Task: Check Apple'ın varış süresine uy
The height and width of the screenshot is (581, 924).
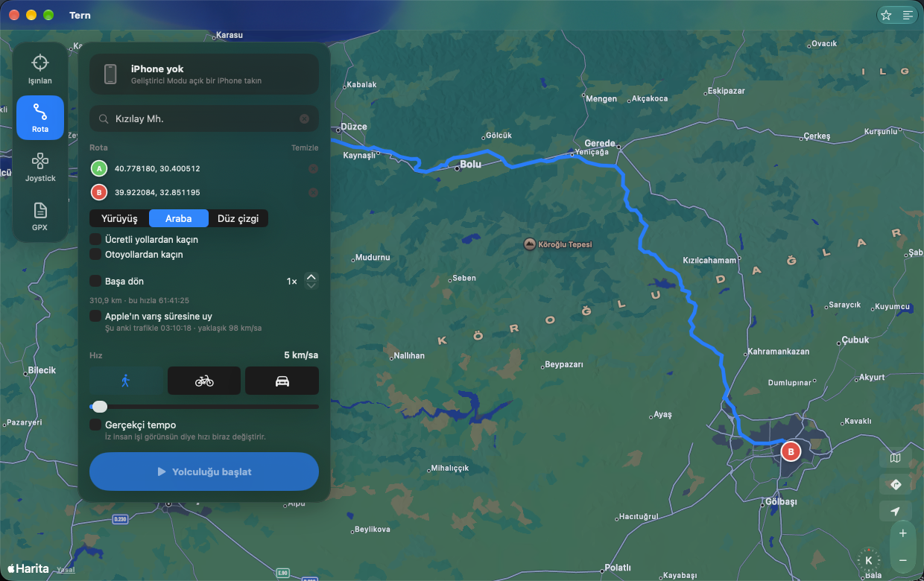Action: tap(95, 316)
